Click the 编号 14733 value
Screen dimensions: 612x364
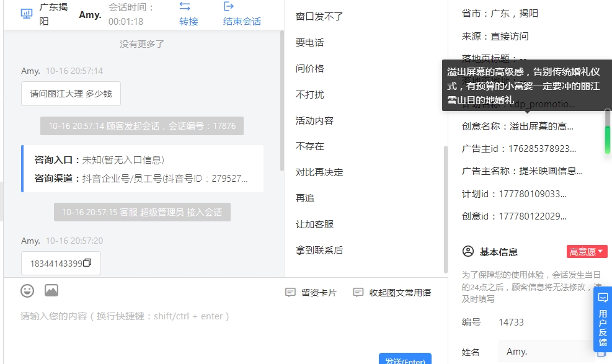coord(512,322)
